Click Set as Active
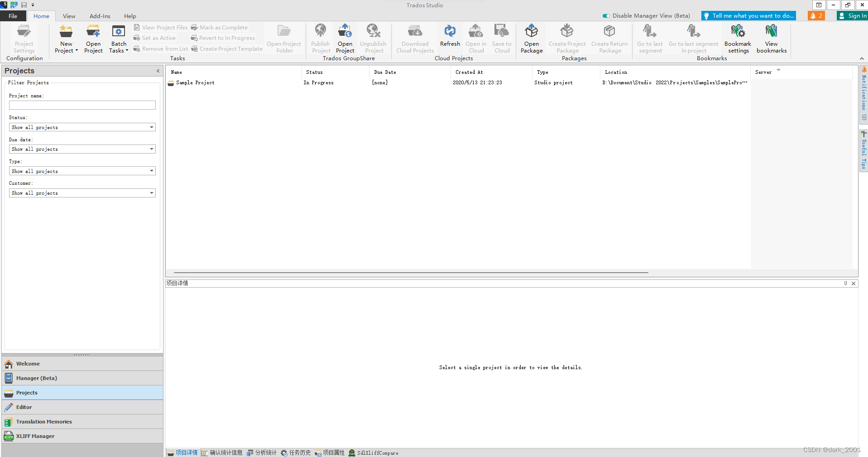The width and height of the screenshot is (868, 457). click(x=154, y=38)
